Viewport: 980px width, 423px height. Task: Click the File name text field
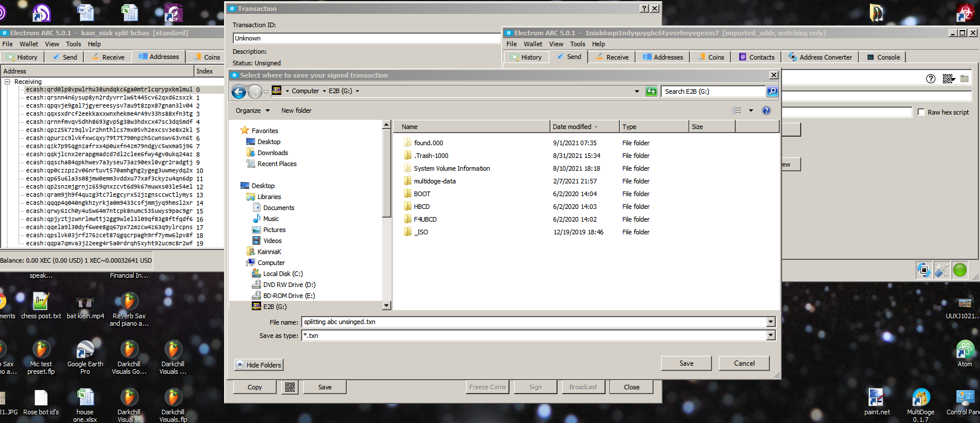[x=534, y=322]
